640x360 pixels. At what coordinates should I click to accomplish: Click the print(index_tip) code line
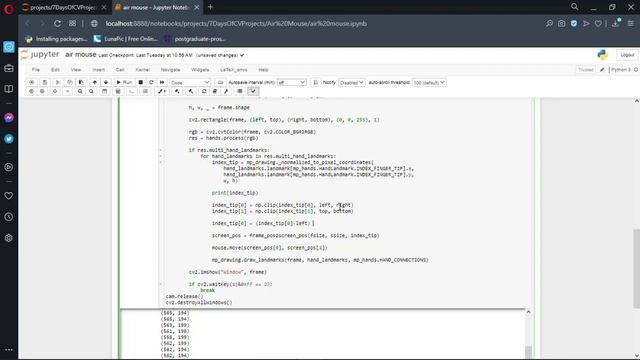pos(235,193)
